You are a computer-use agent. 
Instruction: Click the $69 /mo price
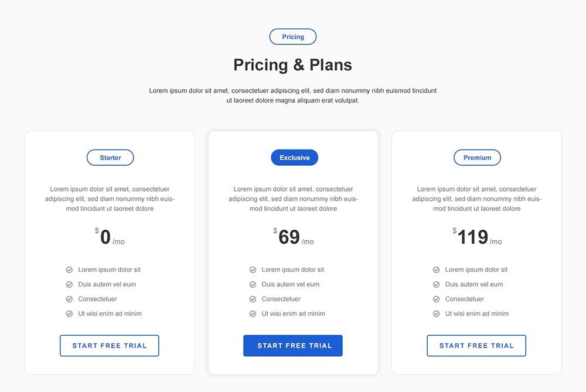point(294,237)
